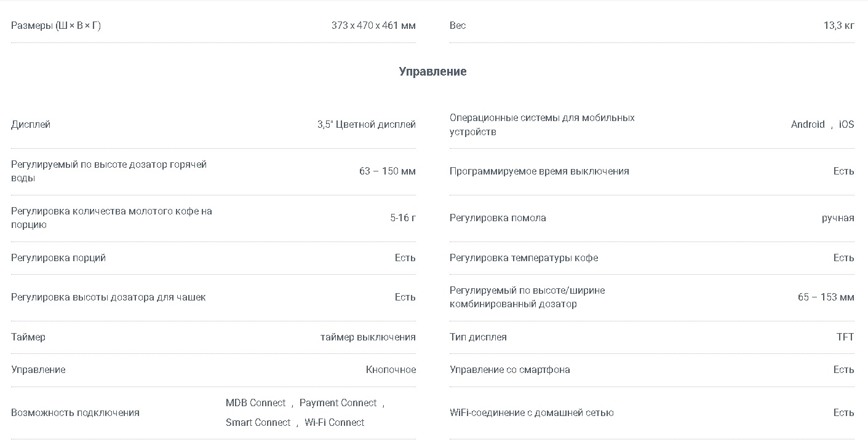Screen dimensions: 868x440
Task: Click the 'Smart Connect' connection option
Action: tap(258, 423)
